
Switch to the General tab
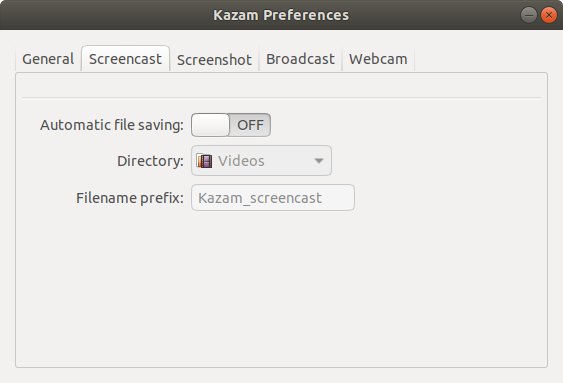48,59
